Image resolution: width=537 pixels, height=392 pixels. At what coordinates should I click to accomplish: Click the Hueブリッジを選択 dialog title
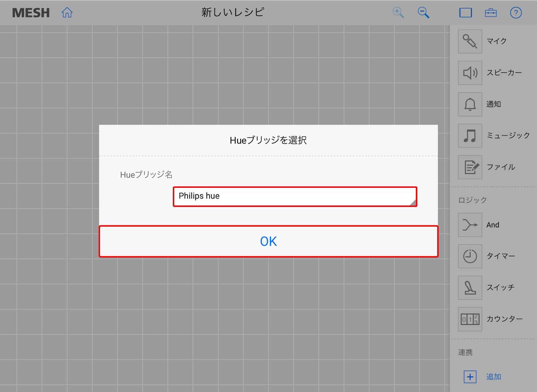pyautogui.click(x=268, y=140)
